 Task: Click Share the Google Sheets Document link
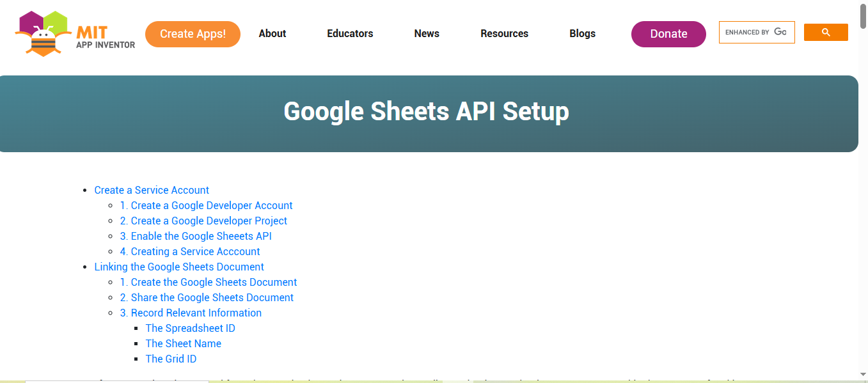click(x=207, y=297)
